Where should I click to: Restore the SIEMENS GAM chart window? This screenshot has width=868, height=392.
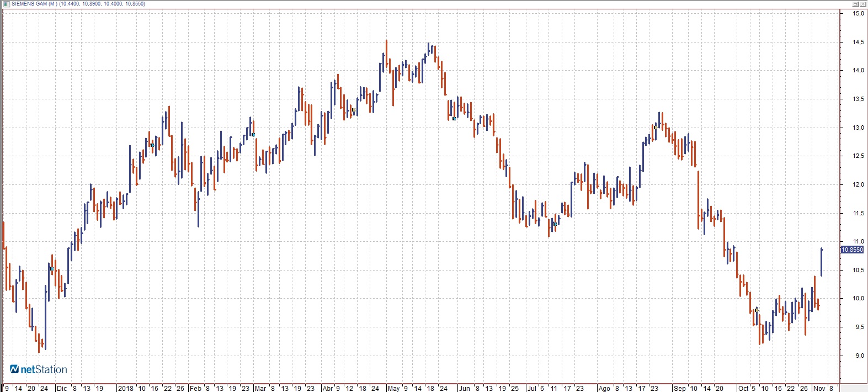(856, 4)
